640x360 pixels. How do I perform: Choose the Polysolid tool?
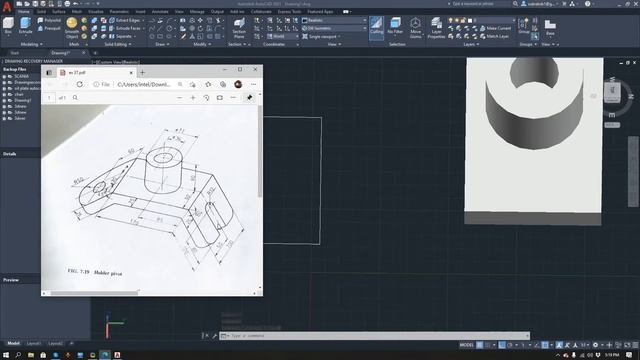[x=49, y=20]
